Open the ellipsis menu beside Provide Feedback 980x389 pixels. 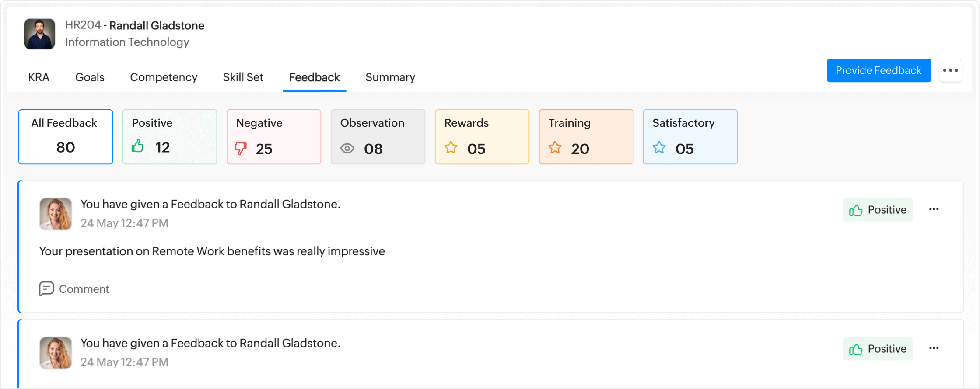tap(950, 70)
